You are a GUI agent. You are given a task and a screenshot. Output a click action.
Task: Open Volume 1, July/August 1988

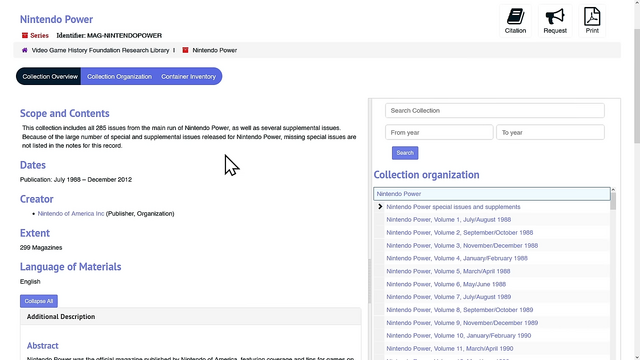pyautogui.click(x=449, y=220)
